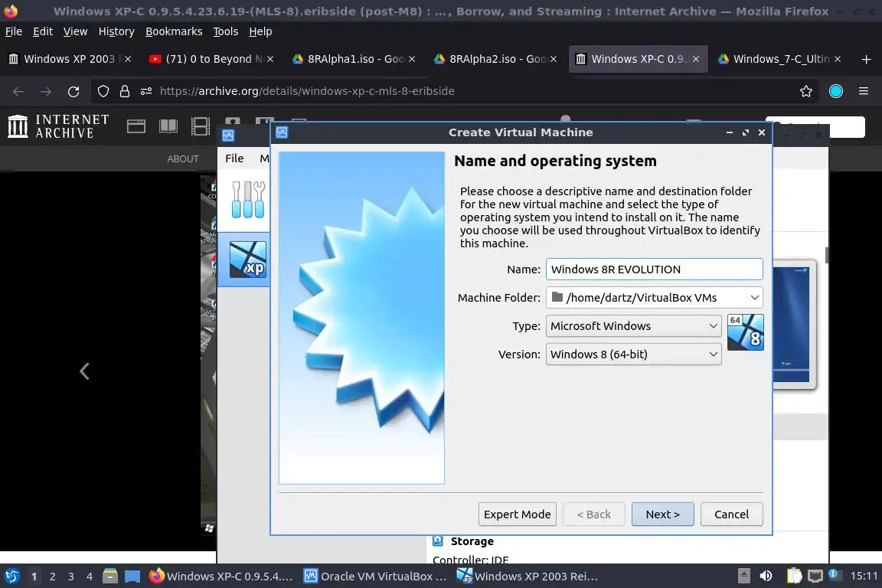Open the VirtualBox Manager File menu
Image resolution: width=882 pixels, height=588 pixels.
(x=234, y=158)
